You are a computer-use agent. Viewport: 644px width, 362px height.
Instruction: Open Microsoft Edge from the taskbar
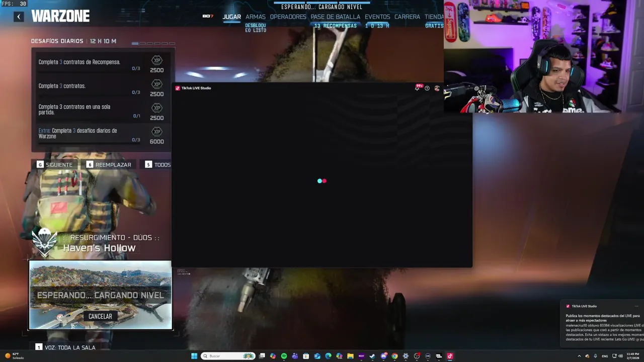coord(328,356)
